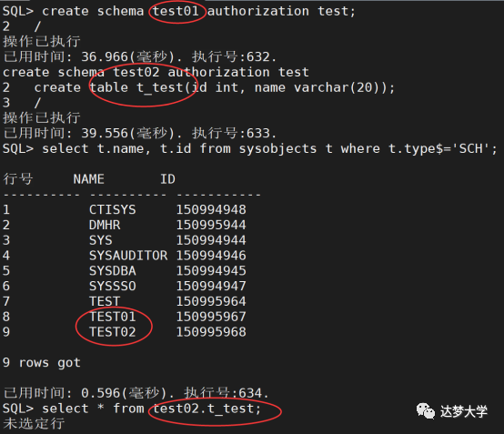Click the TEST02 row in results
Viewport: 504px width, 434px height.
click(125, 332)
